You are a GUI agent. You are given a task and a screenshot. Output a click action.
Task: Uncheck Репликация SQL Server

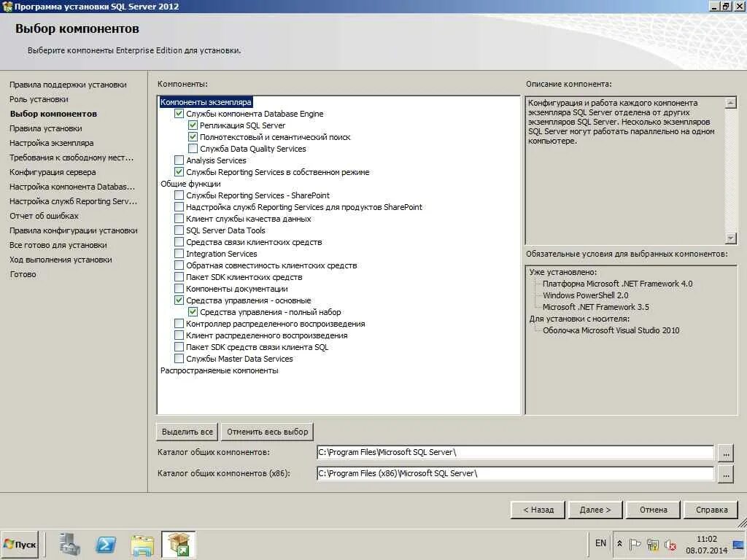193,125
